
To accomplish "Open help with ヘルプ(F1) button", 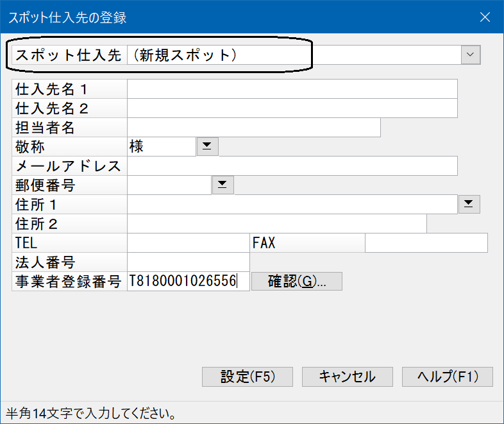I will coord(448,377).
